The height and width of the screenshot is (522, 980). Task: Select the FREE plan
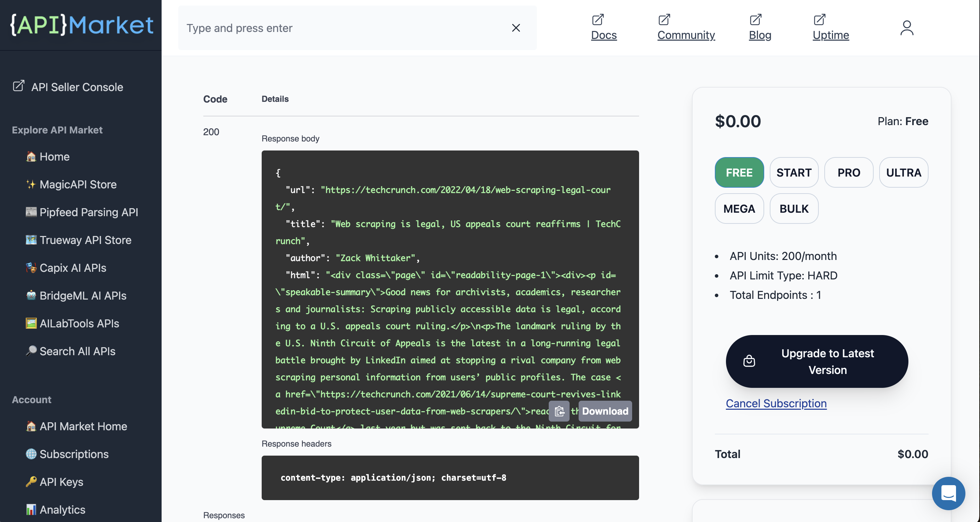coord(739,172)
